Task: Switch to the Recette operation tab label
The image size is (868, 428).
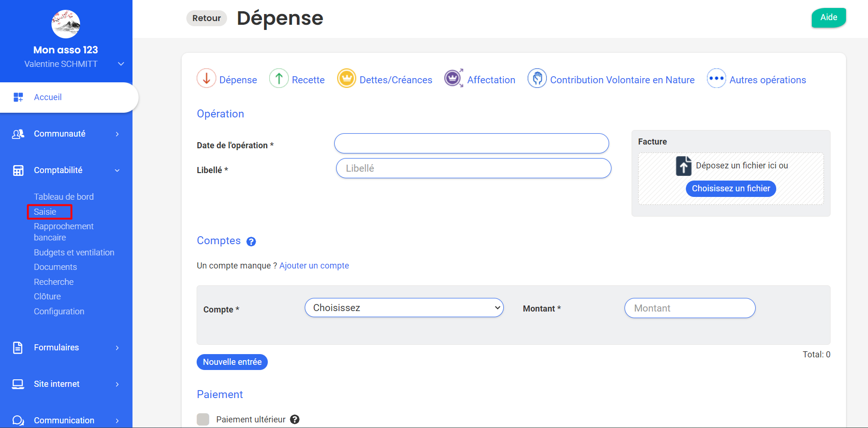Action: pos(308,80)
